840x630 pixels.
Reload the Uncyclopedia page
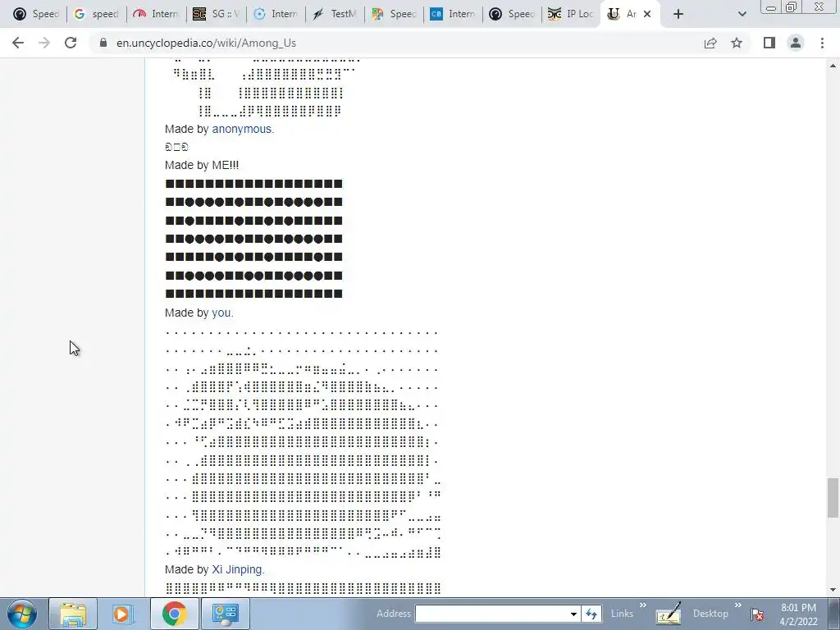tap(71, 43)
